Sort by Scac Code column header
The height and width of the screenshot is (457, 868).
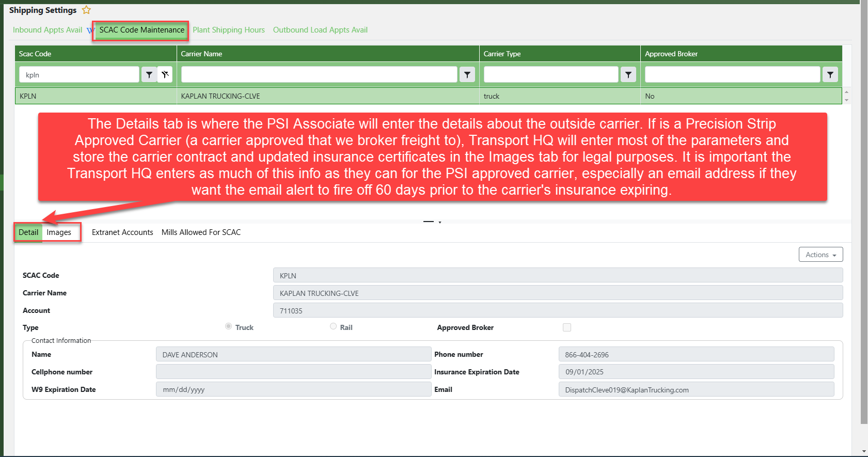96,54
